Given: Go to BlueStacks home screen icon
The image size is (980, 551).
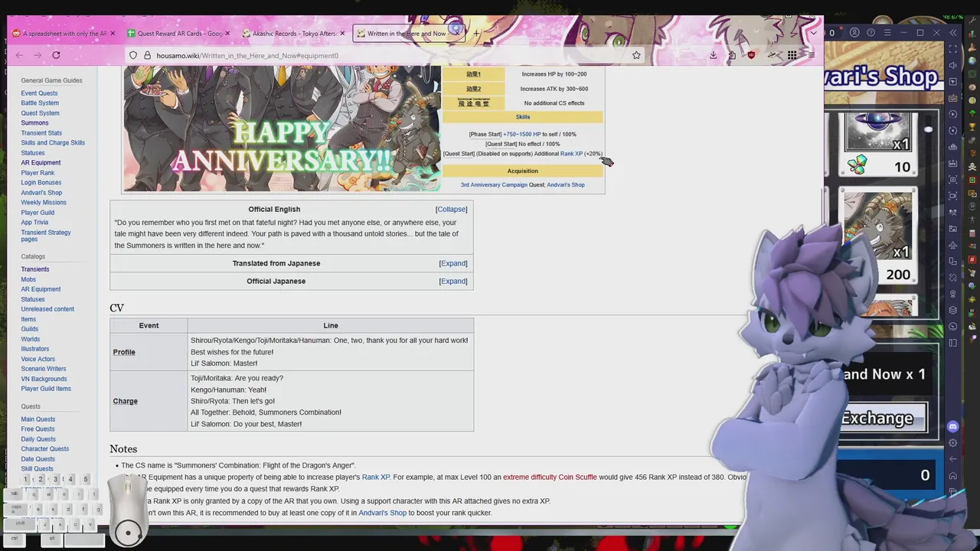Looking at the screenshot, I should tap(953, 475).
